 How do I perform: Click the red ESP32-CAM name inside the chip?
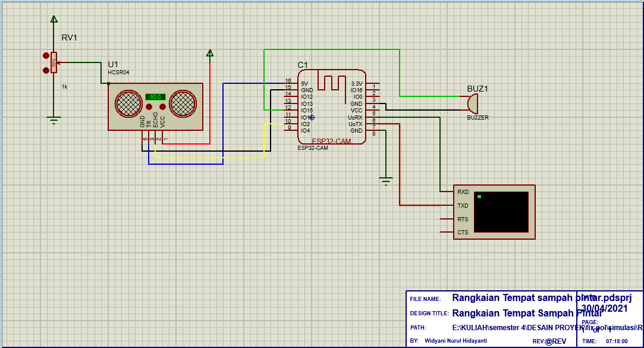[x=331, y=142]
